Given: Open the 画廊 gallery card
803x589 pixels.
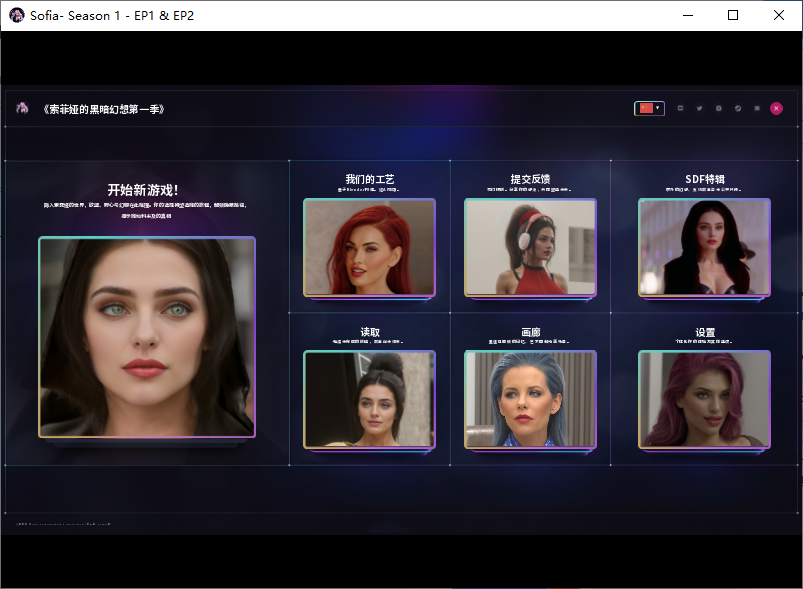Looking at the screenshot, I should pyautogui.click(x=530, y=399).
